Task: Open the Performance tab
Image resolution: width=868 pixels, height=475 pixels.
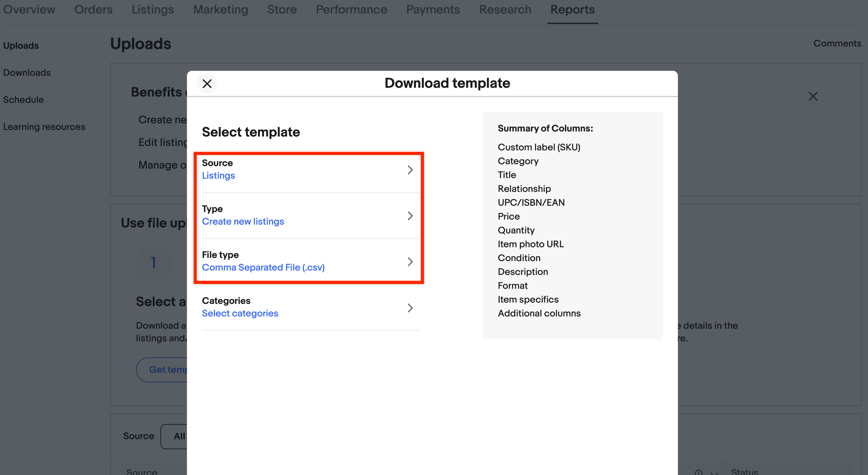Action: pyautogui.click(x=352, y=9)
